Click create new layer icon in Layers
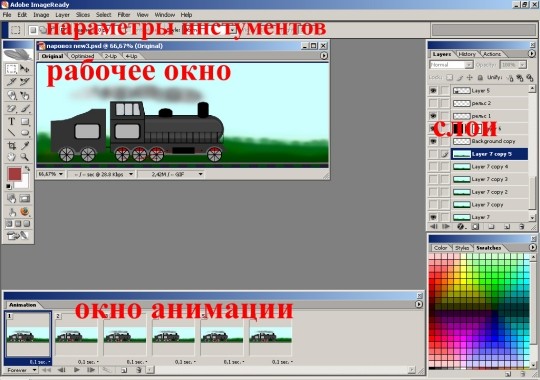The image size is (540, 380). coord(507,227)
